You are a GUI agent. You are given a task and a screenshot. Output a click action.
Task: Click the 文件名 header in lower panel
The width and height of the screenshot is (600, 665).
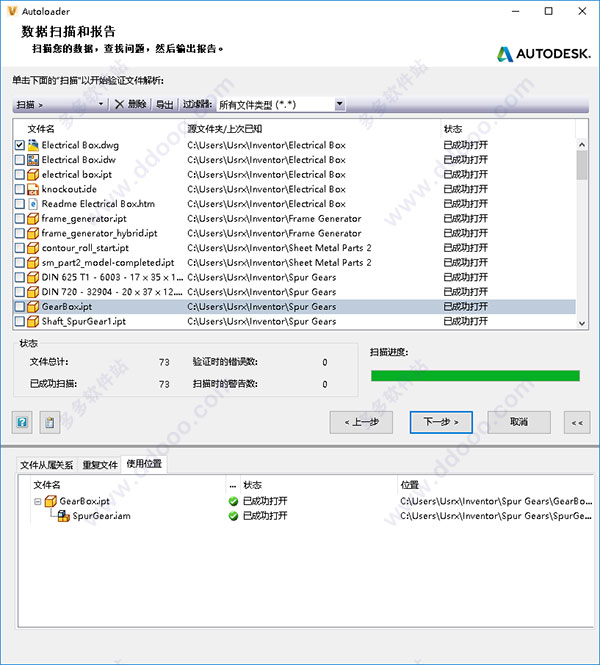point(47,485)
